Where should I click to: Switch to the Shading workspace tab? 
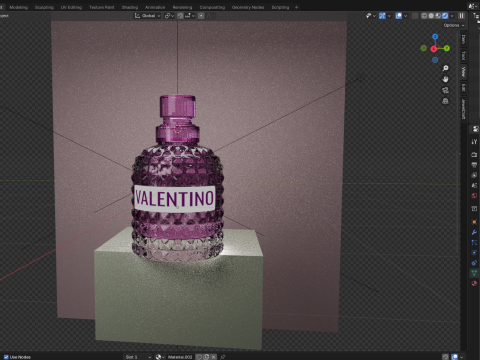click(x=130, y=7)
